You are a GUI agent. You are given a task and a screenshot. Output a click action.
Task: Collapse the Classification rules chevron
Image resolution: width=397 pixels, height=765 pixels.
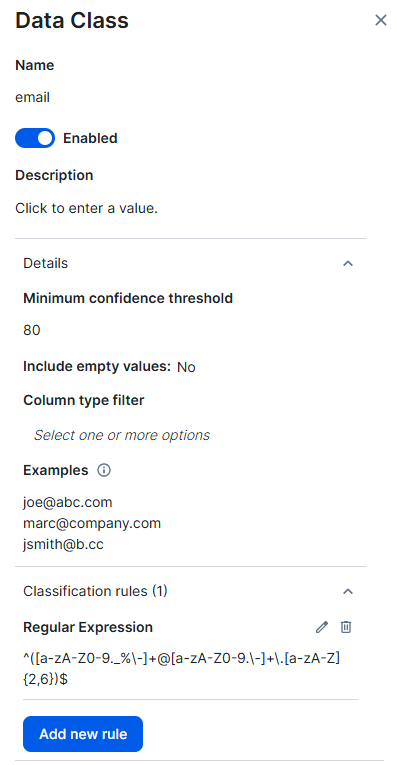tap(348, 591)
